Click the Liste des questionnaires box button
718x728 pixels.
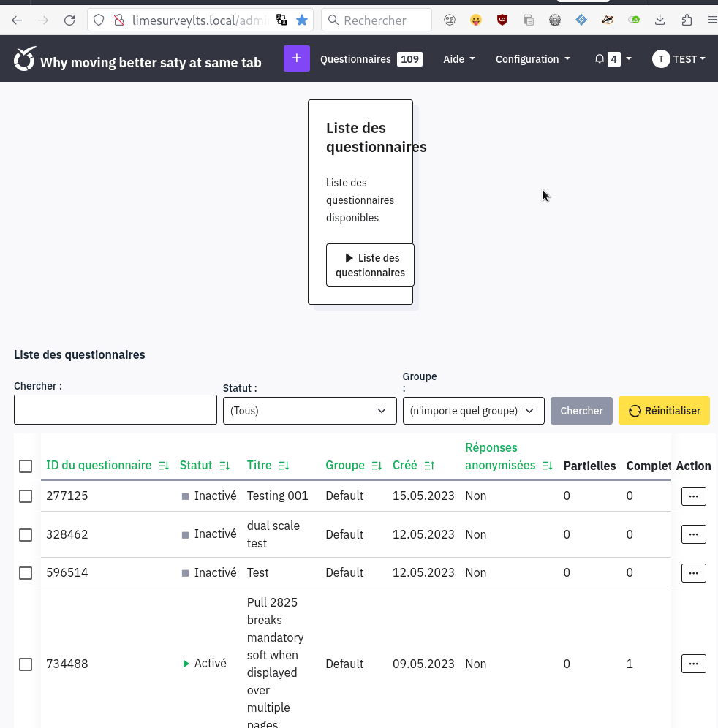click(x=370, y=265)
